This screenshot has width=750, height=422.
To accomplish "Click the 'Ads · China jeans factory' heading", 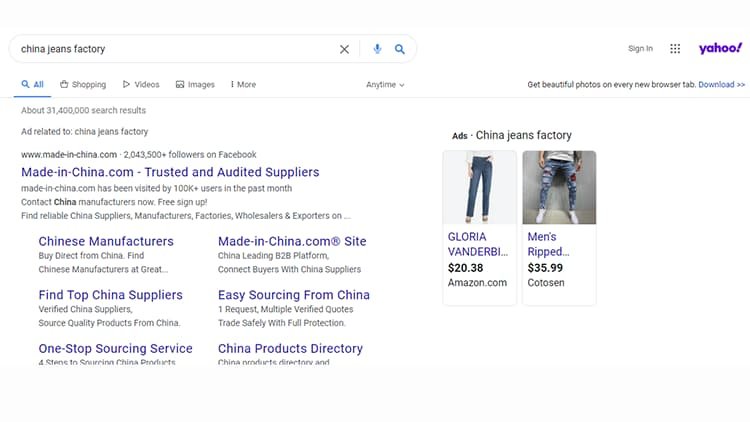I will (512, 135).
